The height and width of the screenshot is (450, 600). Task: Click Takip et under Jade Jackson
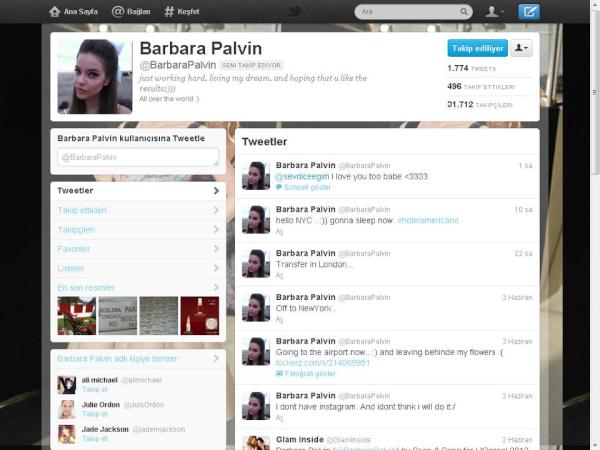tap(95, 439)
